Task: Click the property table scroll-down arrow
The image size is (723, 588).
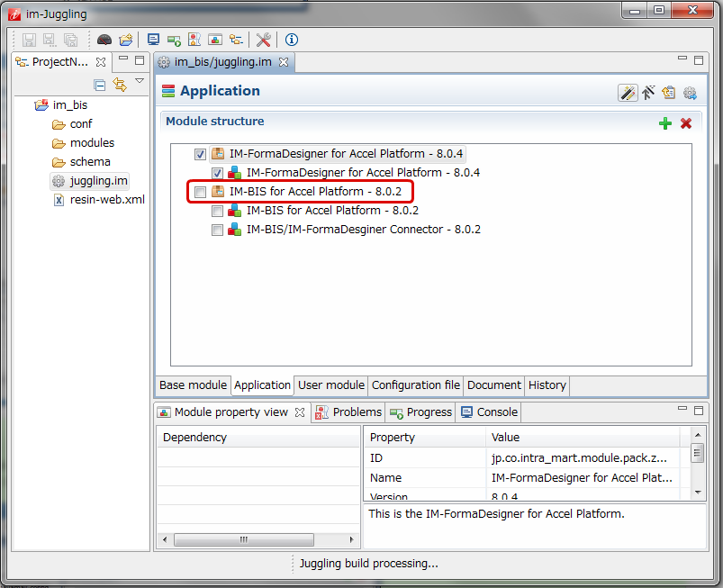Action: [698, 493]
